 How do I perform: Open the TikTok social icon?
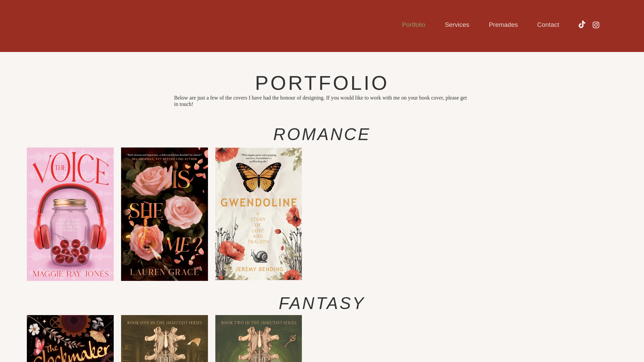click(x=582, y=24)
